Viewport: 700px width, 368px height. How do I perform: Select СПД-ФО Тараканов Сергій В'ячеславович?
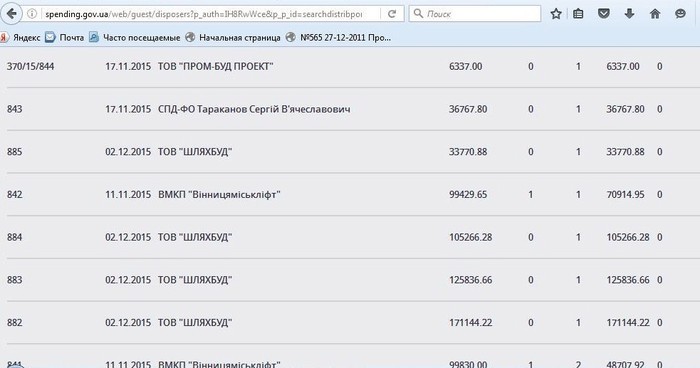[x=254, y=109]
